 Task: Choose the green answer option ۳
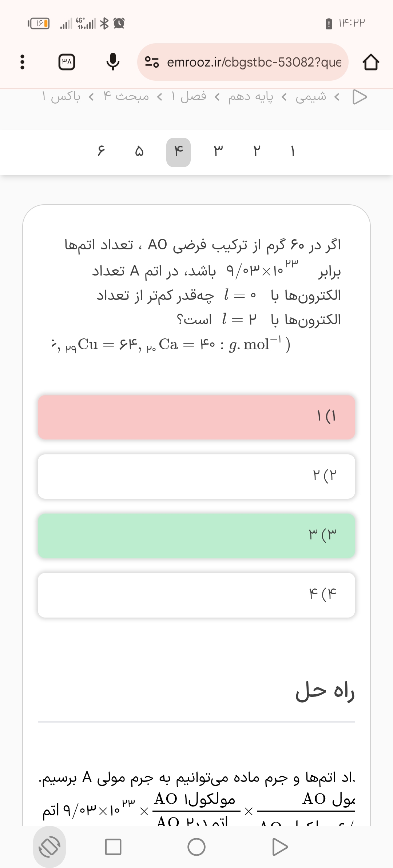tap(196, 535)
